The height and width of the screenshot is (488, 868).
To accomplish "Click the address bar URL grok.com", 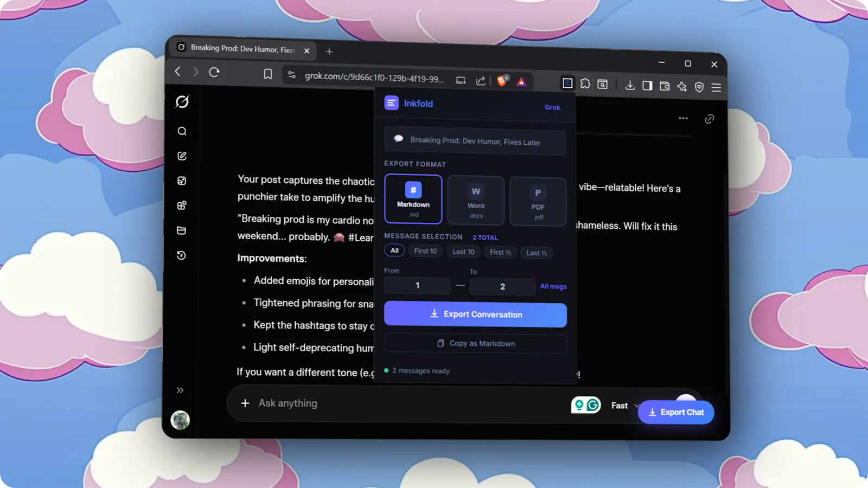I will [374, 78].
